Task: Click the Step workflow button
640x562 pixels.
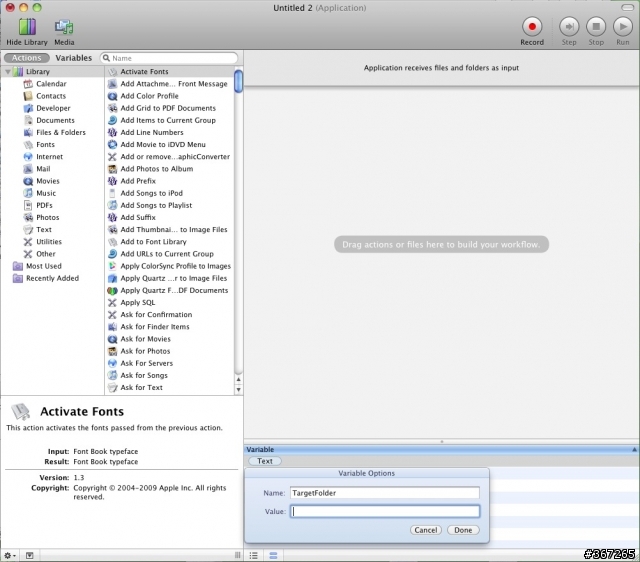Action: click(569, 27)
